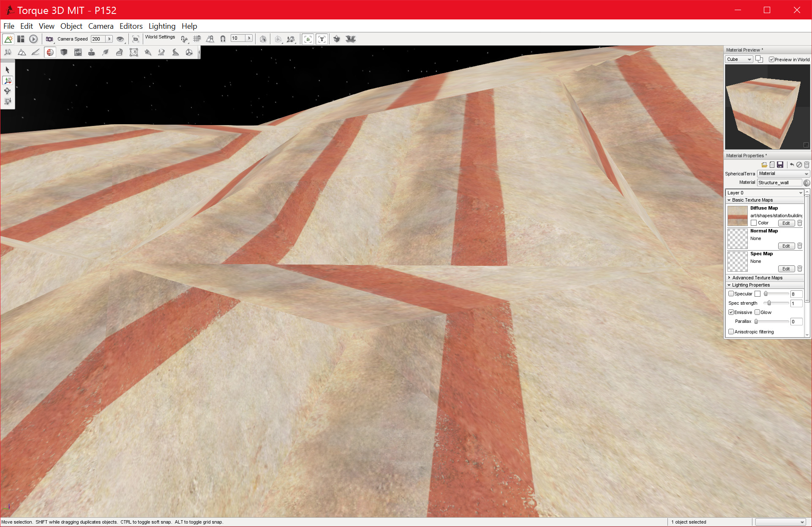The image size is (812, 527).
Task: Click the explode prefab icon
Action: (351, 39)
